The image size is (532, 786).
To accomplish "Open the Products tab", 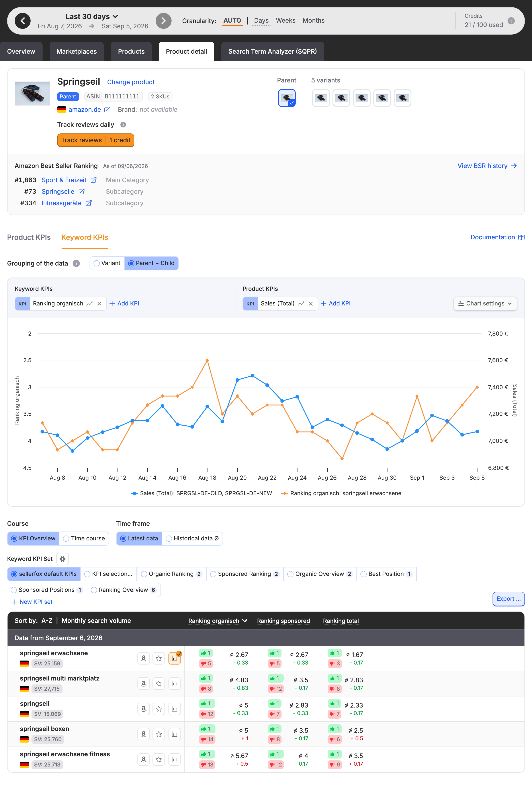I will pyautogui.click(x=131, y=51).
